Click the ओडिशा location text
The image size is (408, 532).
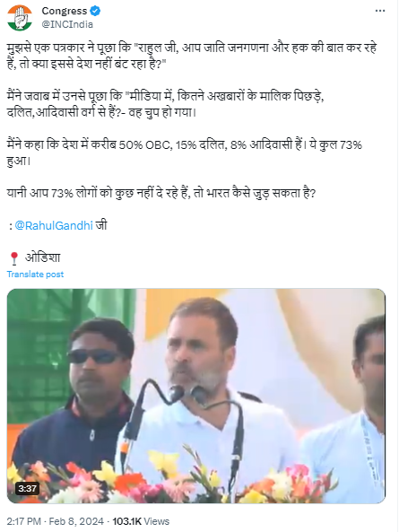point(43,257)
